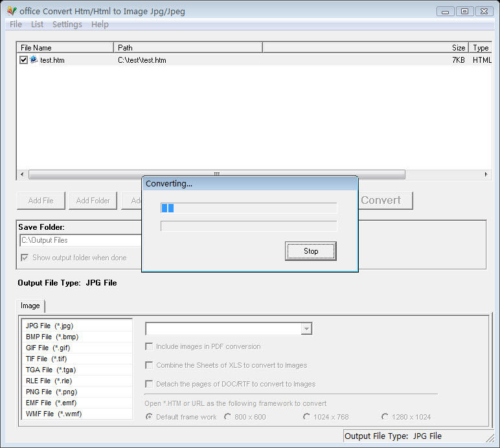
Task: Open the List menu
Action: pyautogui.click(x=37, y=24)
